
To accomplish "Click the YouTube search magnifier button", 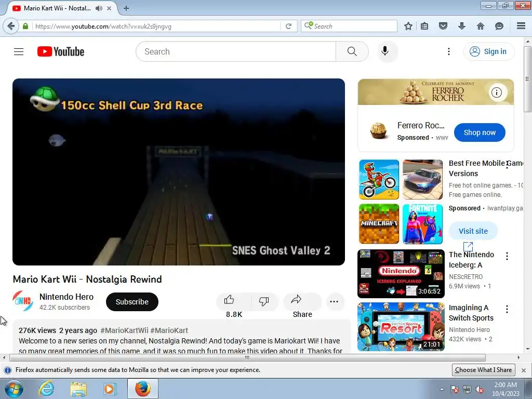I will pyautogui.click(x=352, y=51).
